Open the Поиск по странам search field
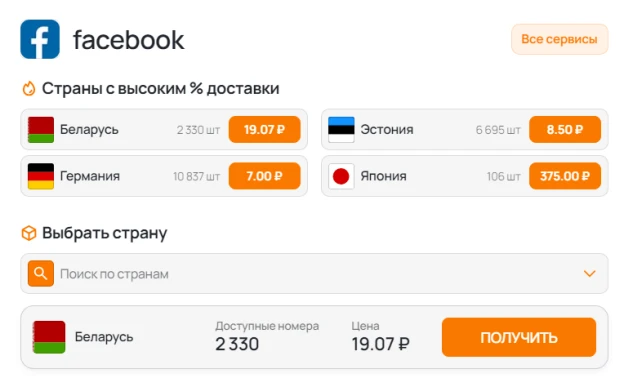 314,274
